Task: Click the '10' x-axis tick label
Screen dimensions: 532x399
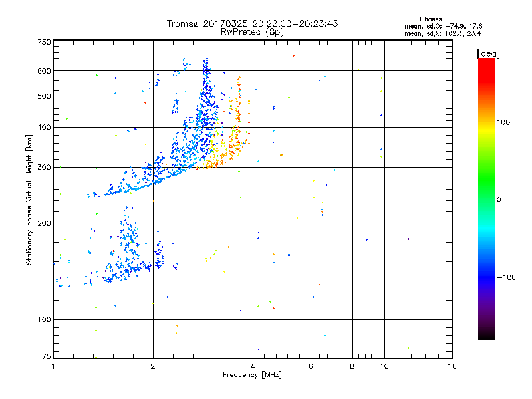Action: tap(384, 366)
